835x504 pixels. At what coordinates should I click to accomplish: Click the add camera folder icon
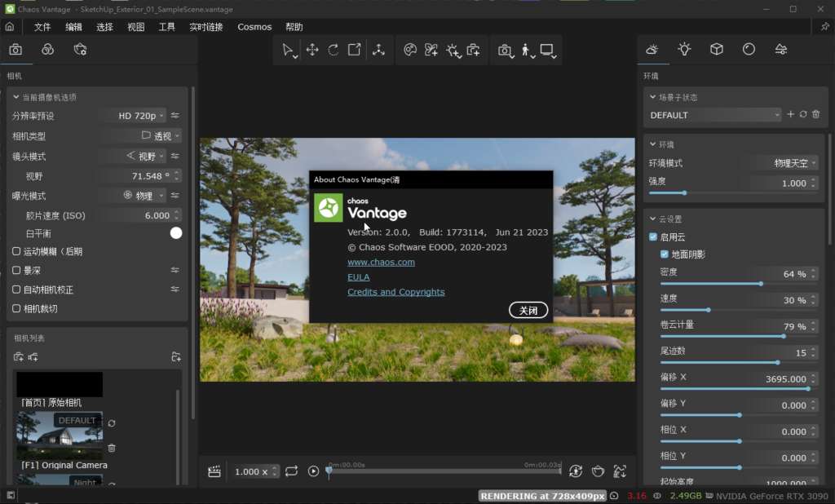click(176, 357)
